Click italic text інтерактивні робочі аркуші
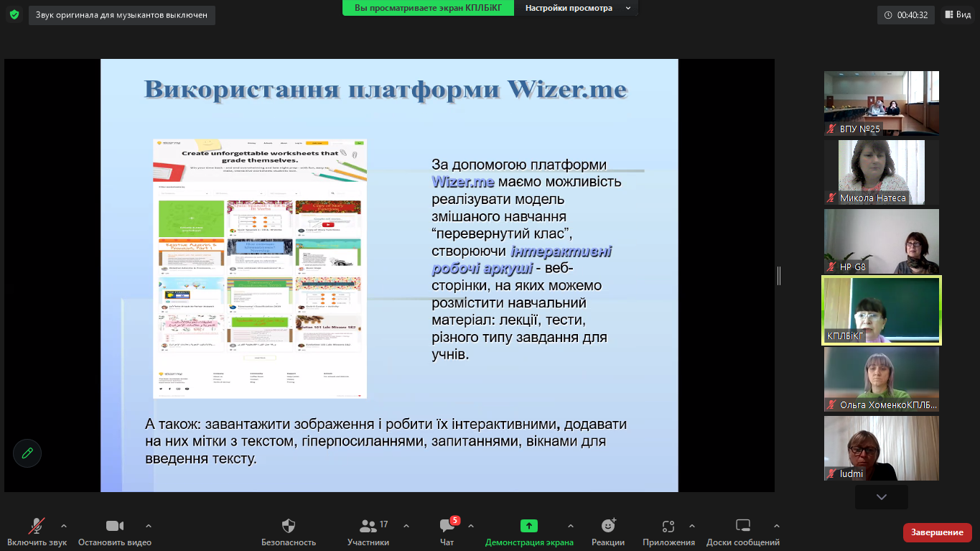This screenshot has height=551, width=980. pyautogui.click(x=522, y=260)
